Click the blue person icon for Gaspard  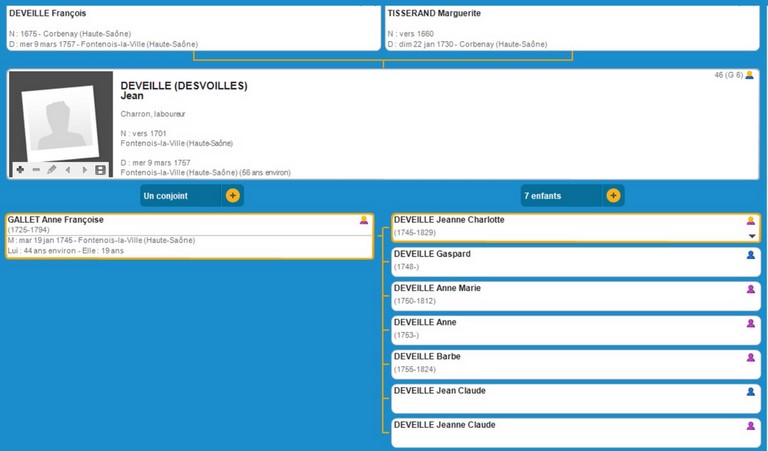click(x=750, y=255)
